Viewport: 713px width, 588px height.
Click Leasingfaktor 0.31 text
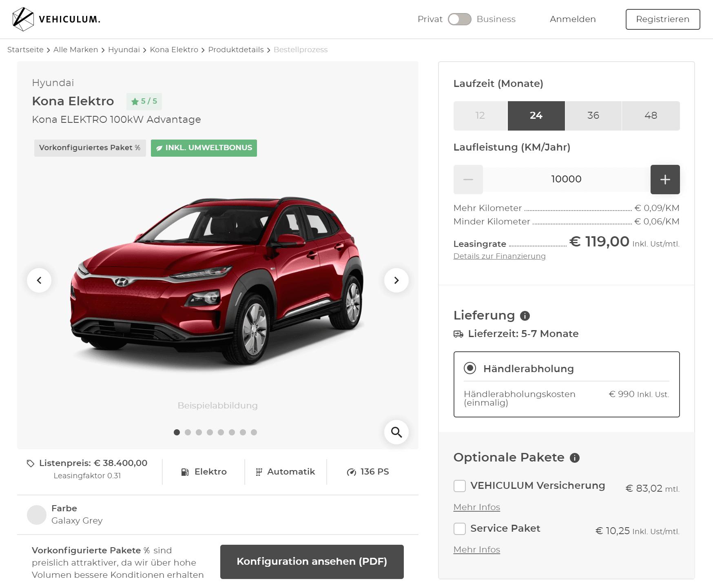[x=87, y=476]
